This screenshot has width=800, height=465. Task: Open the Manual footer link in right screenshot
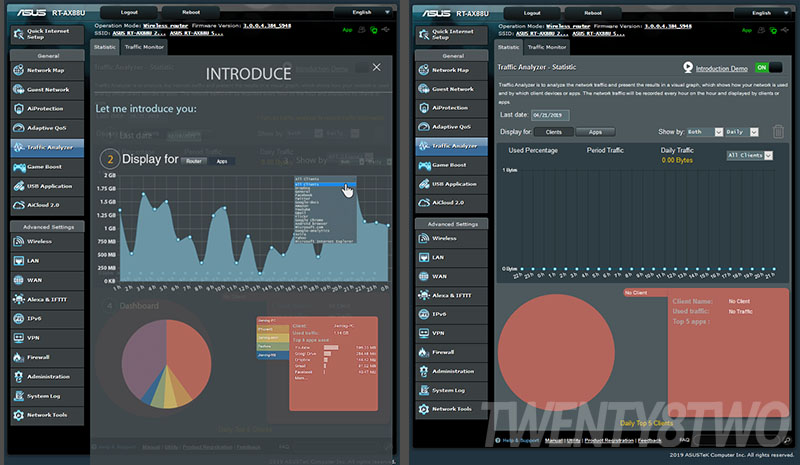553,440
